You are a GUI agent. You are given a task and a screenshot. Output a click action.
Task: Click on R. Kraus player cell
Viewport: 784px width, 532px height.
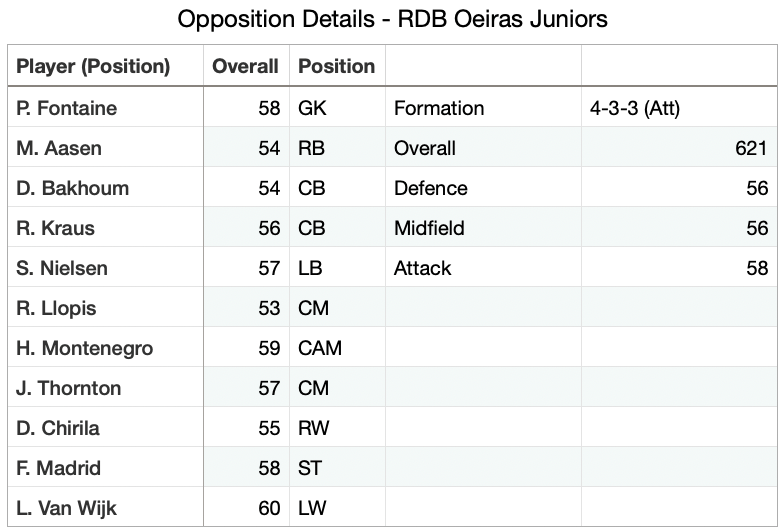55,228
